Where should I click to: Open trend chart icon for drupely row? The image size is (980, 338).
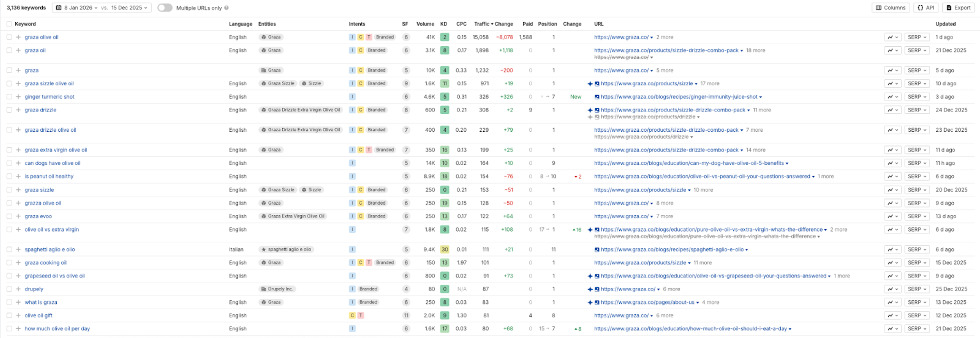[892, 289]
